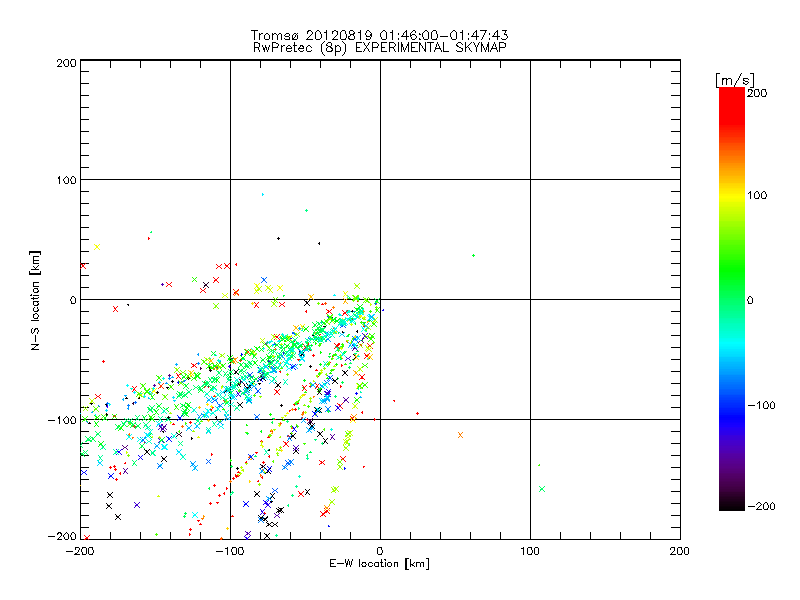Click the colorbar '200' top tick label
The height and width of the screenshot is (600, 800).
pyautogui.click(x=757, y=93)
